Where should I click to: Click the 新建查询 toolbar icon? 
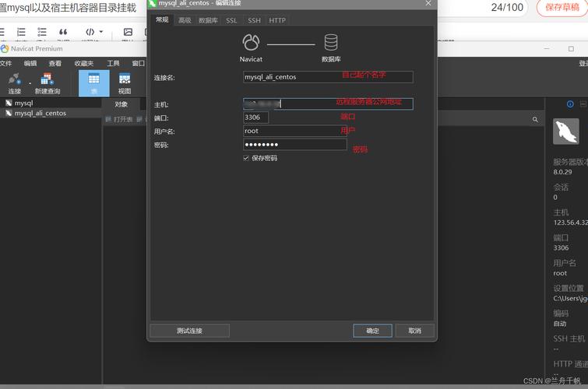coord(48,79)
